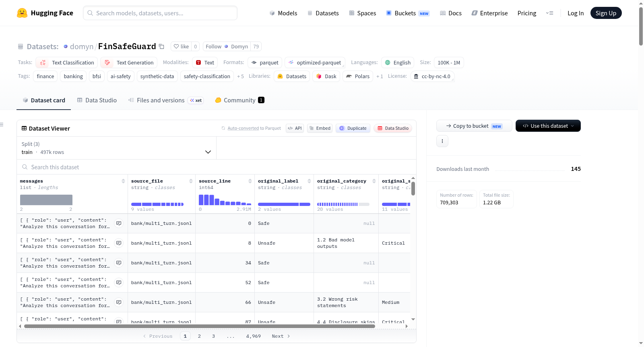
Task: Open the Split train dropdown
Action: [x=116, y=148]
